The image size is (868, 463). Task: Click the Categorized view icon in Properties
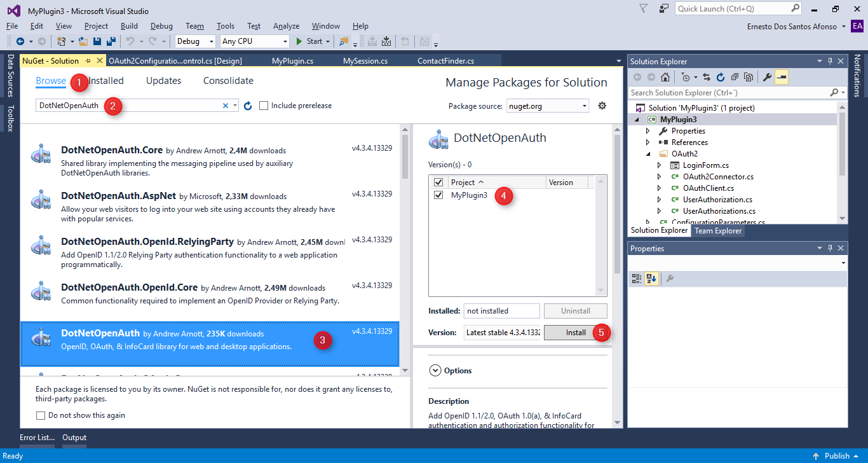pyautogui.click(x=637, y=279)
